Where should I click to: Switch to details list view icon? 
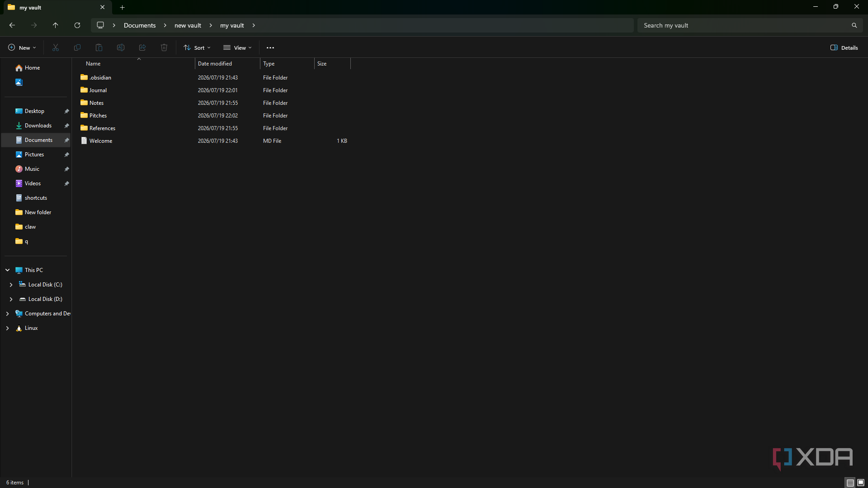coord(850,483)
